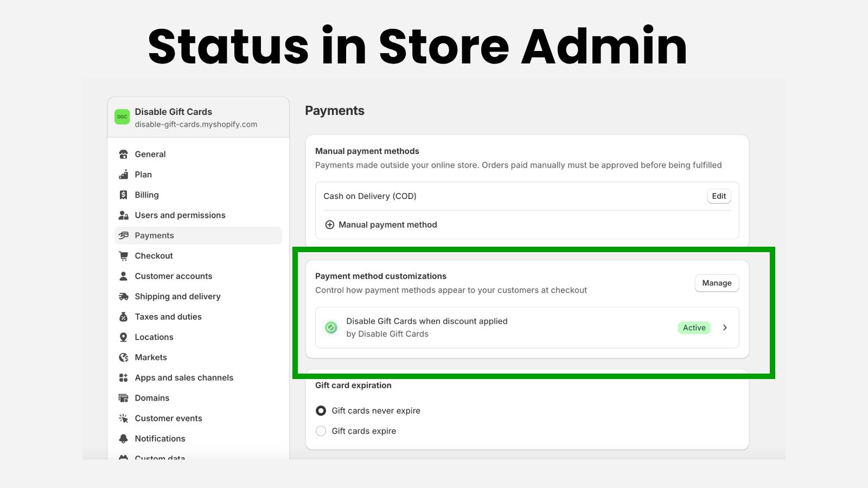
Task: Open Markets via the globe icon
Action: pos(124,357)
